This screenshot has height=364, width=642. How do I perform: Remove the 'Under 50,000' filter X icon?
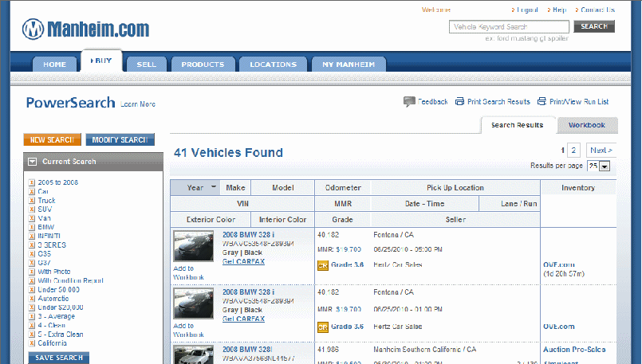point(32,290)
